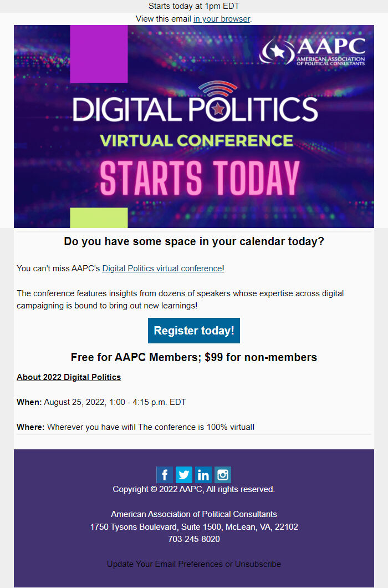Open email via "in your browser" link

click(222, 19)
